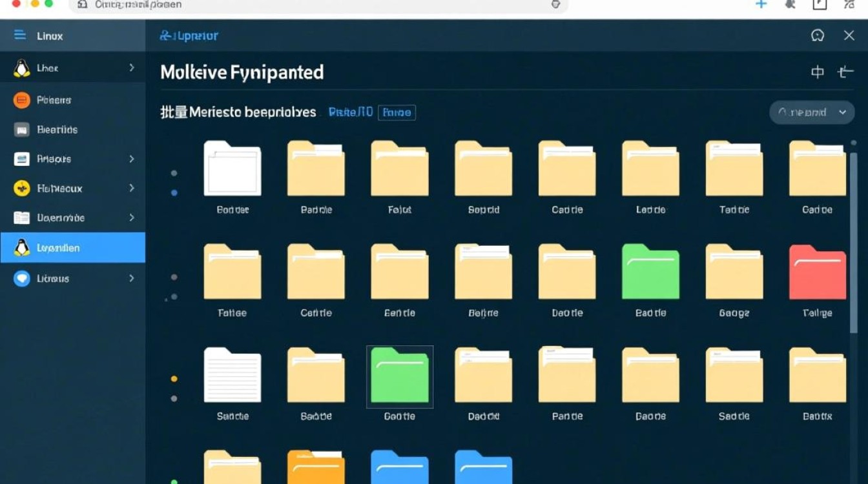
Task: Open the red folder in the second row
Action: coord(817,273)
